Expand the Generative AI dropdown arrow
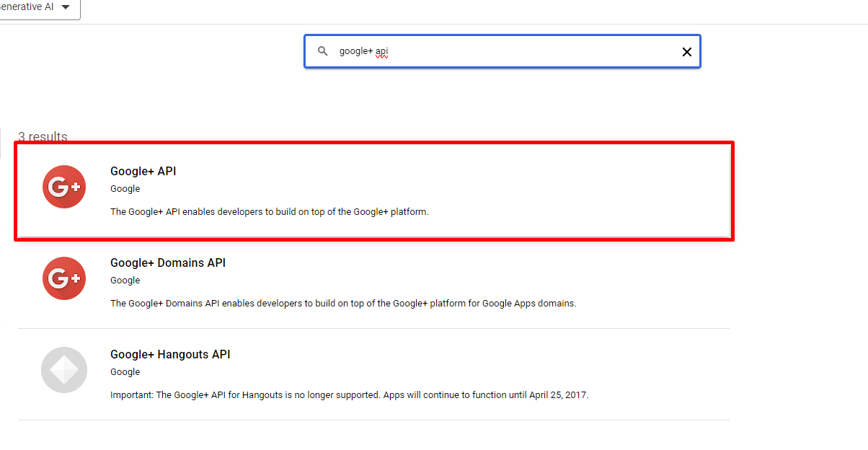 66,7
